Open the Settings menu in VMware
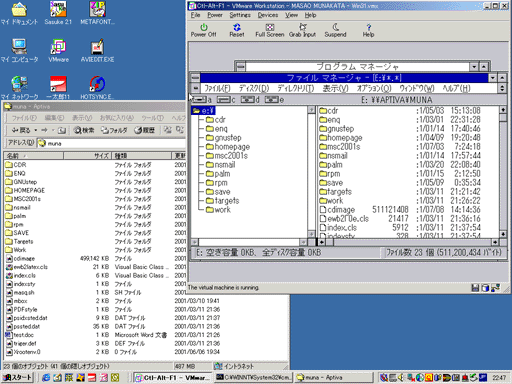The height and width of the screenshot is (384, 512). tap(240, 15)
